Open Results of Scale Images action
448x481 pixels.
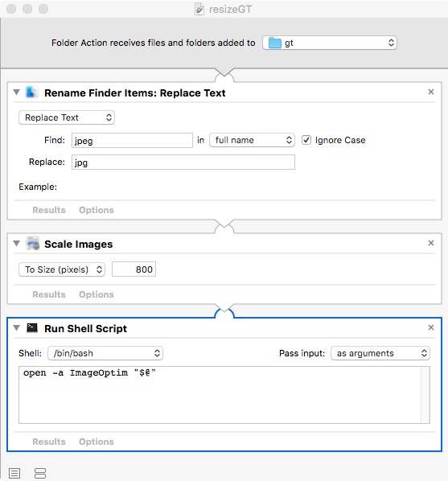pyautogui.click(x=49, y=294)
